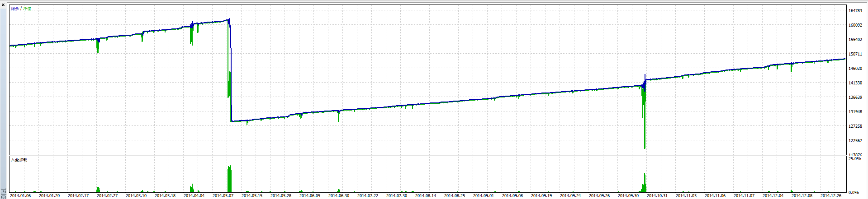Click the blue 结余 balance legend label
Viewport: 868px width, 199px height.
15,9
